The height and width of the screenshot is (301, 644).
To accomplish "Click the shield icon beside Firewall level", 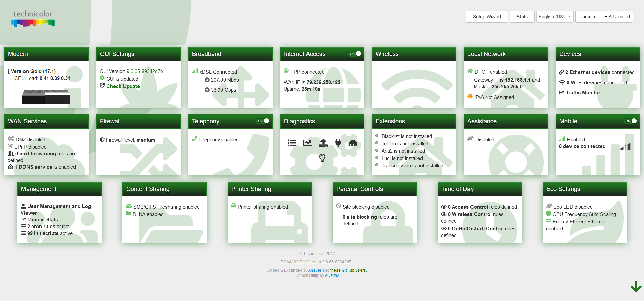I will [x=102, y=140].
